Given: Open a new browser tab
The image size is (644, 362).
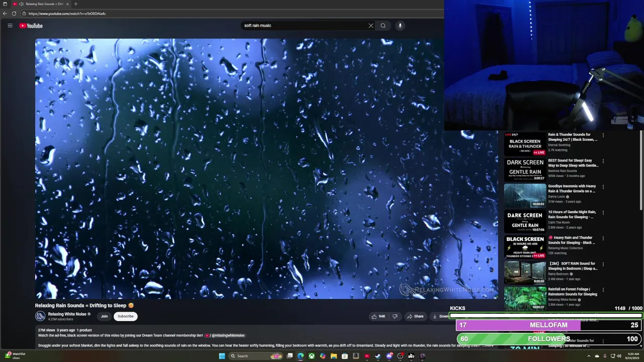Looking at the screenshot, I should pos(75,4).
